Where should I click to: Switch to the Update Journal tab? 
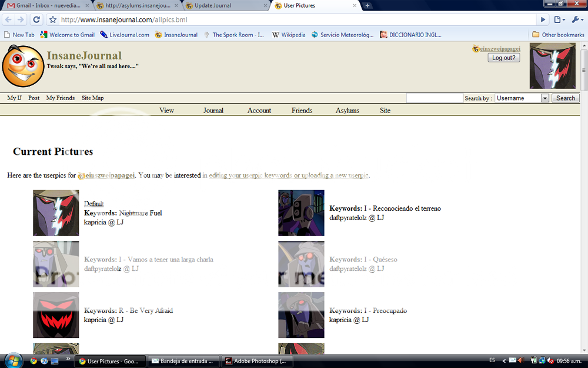coord(226,6)
